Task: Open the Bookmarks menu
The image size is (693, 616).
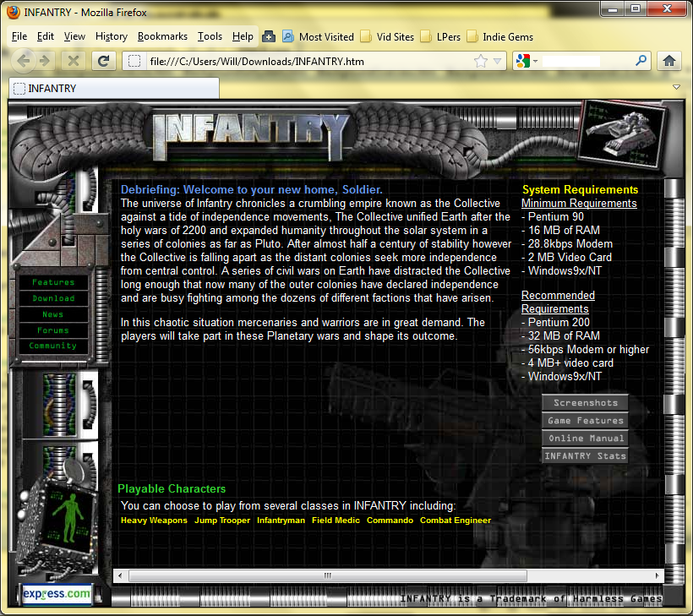Action: [162, 36]
